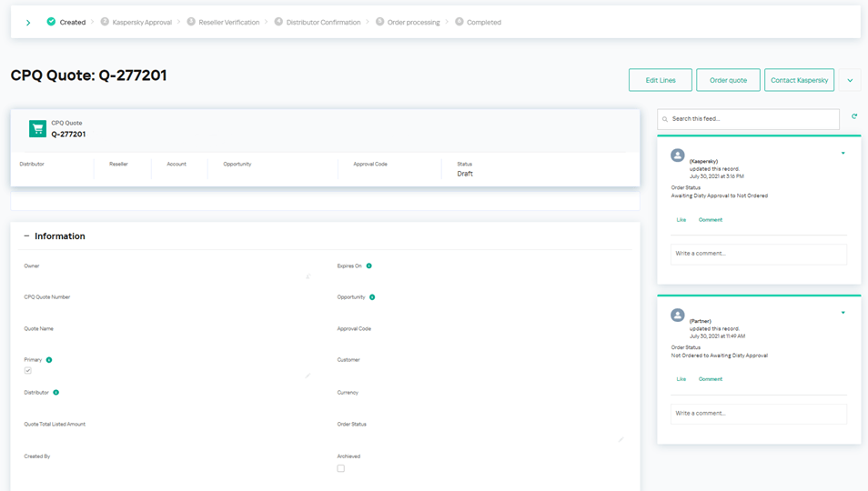Comment on the Kaspersky feed post
The image size is (868, 491).
pyautogui.click(x=711, y=220)
